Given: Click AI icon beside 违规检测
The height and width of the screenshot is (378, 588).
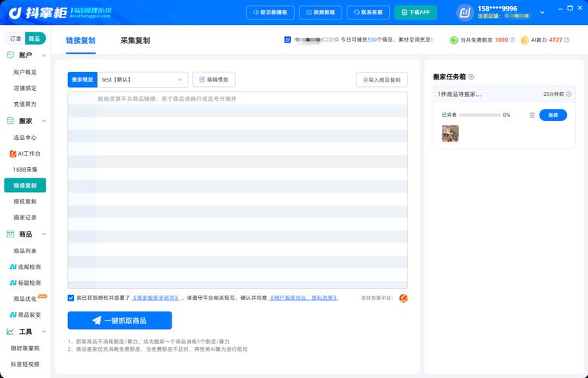Looking at the screenshot, I should click(x=13, y=267).
